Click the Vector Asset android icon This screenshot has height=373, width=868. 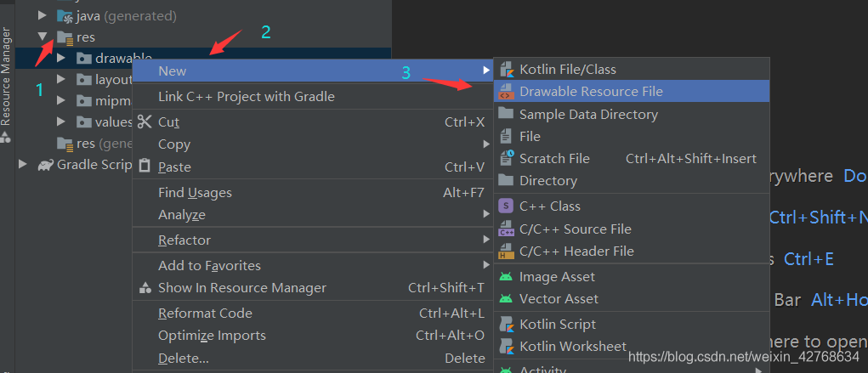tap(506, 298)
